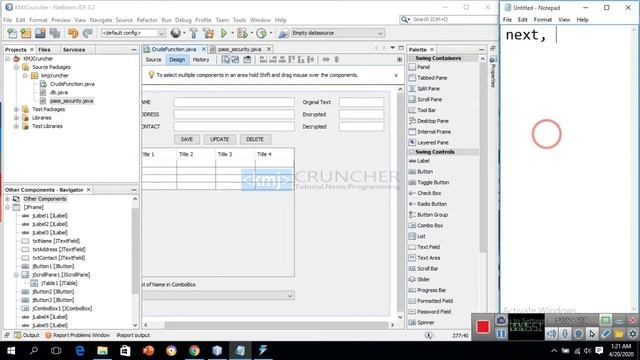Open the Empty datasource dropdown
Screen dimensions: 640x360
point(337,33)
